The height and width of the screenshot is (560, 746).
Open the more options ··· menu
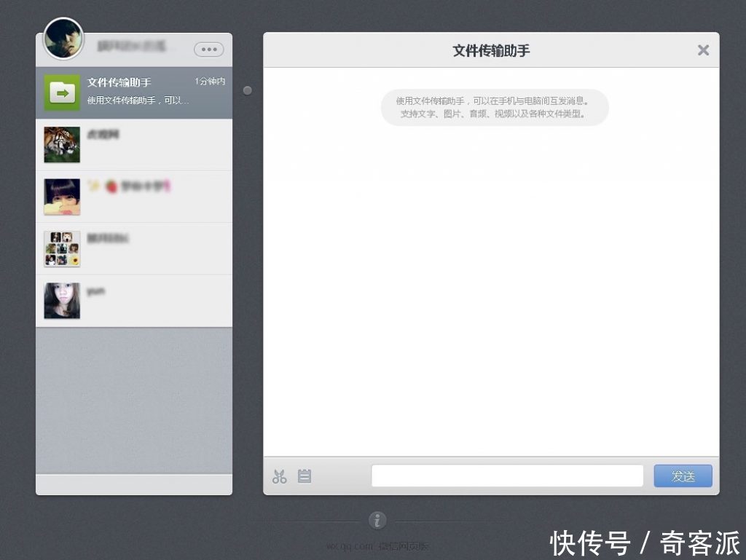tap(208, 49)
